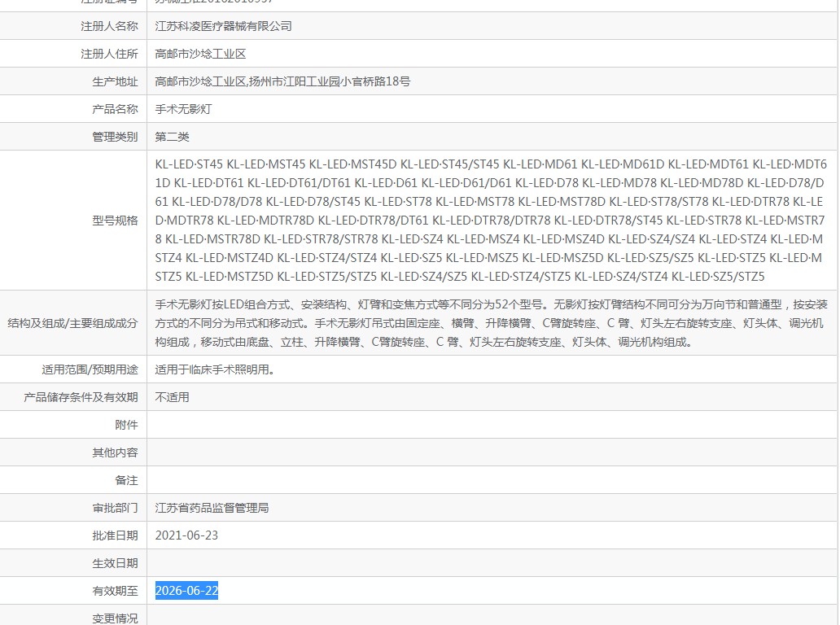
Task: Select the registrant name 江苏科凌医疗器械有限公司
Action: pos(223,26)
